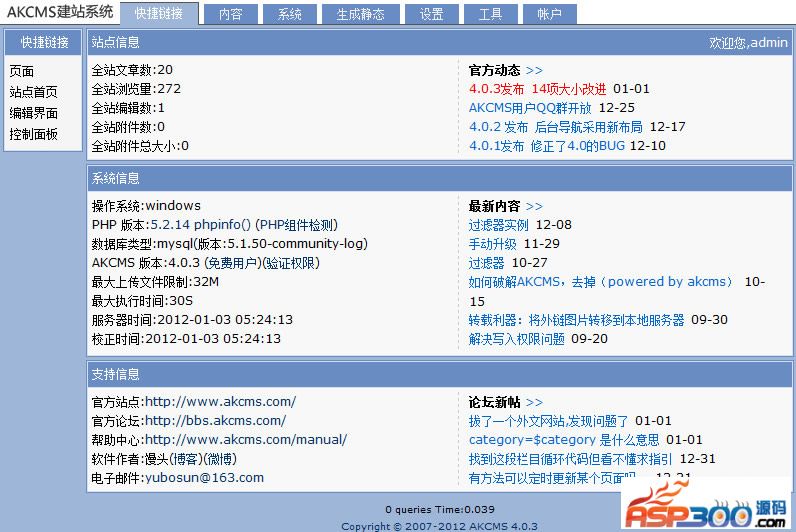Click 操作系统:windows text
This screenshot has width=796, height=532.
(x=146, y=206)
